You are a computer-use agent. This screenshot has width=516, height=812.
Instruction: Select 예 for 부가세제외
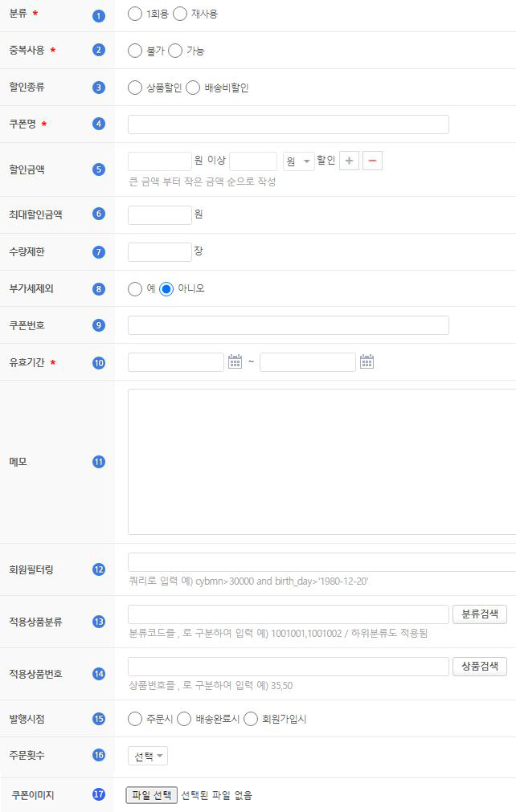[x=135, y=289]
